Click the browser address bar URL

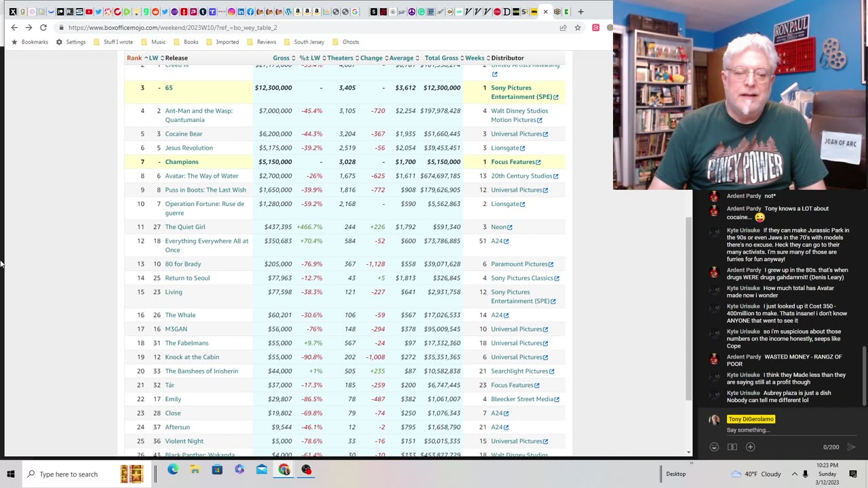(173, 28)
